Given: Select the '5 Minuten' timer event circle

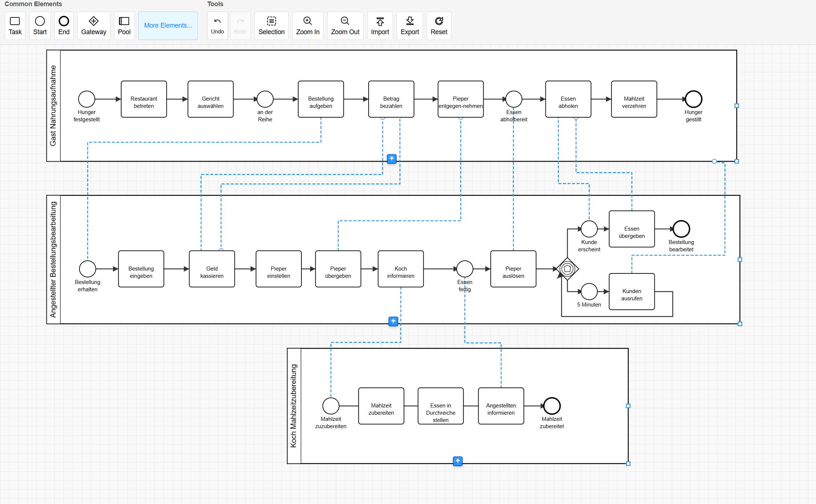Looking at the screenshot, I should 589,292.
